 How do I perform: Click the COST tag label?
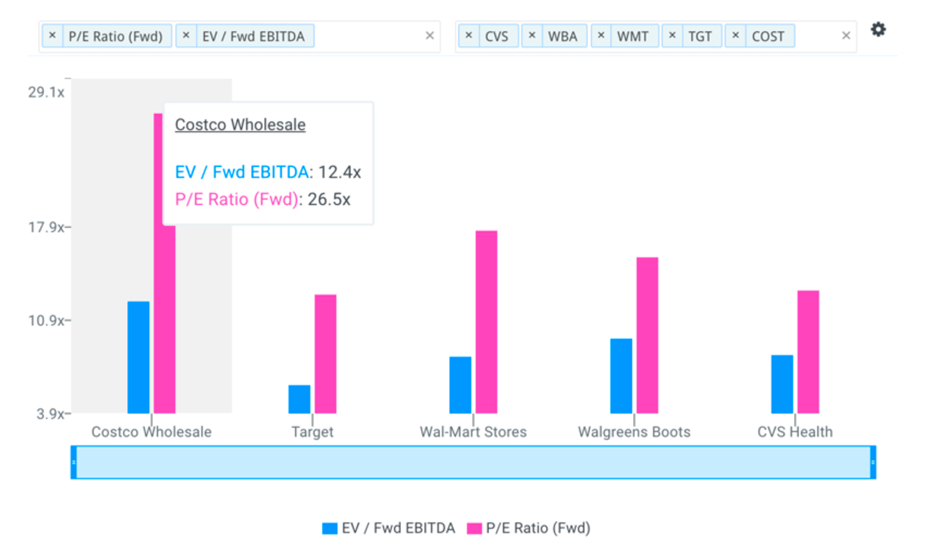(768, 37)
